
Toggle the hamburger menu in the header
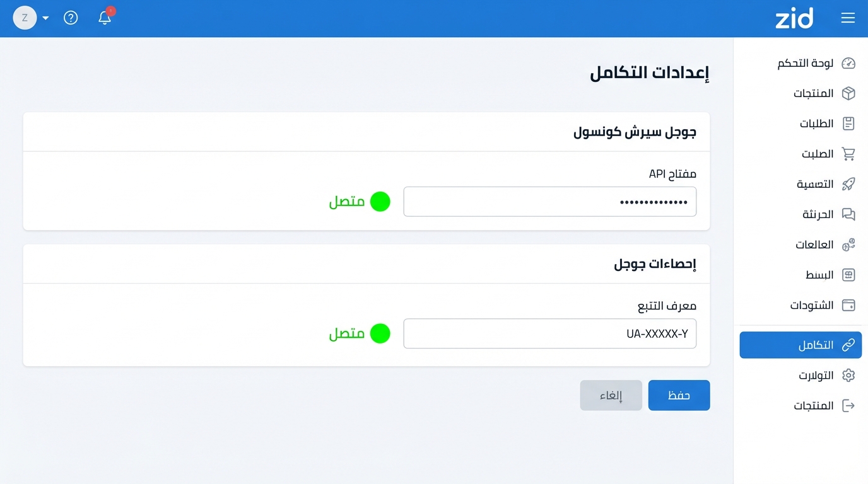pyautogui.click(x=848, y=18)
